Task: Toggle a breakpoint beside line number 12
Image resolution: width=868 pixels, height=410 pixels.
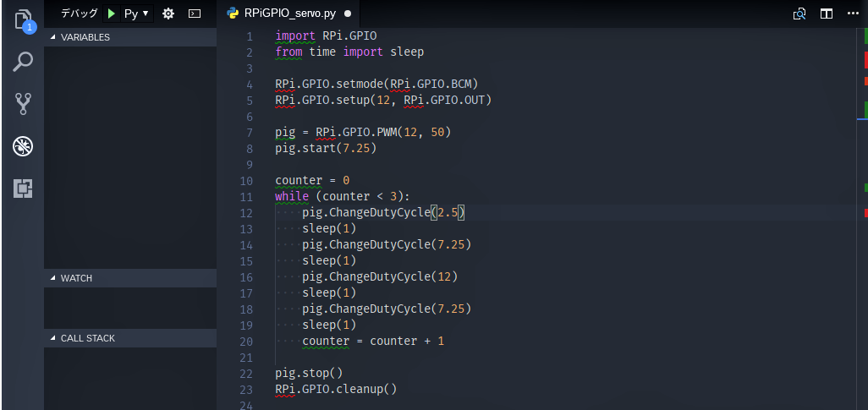Action: pos(227,213)
